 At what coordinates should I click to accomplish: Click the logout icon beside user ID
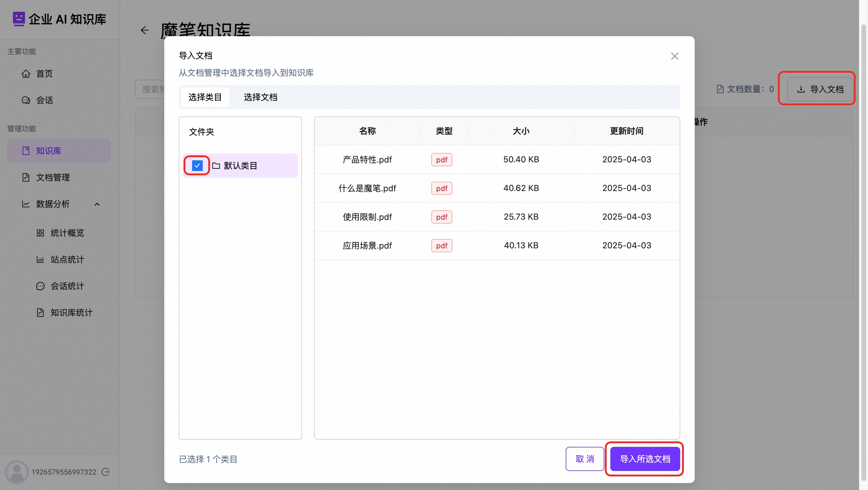(105, 472)
